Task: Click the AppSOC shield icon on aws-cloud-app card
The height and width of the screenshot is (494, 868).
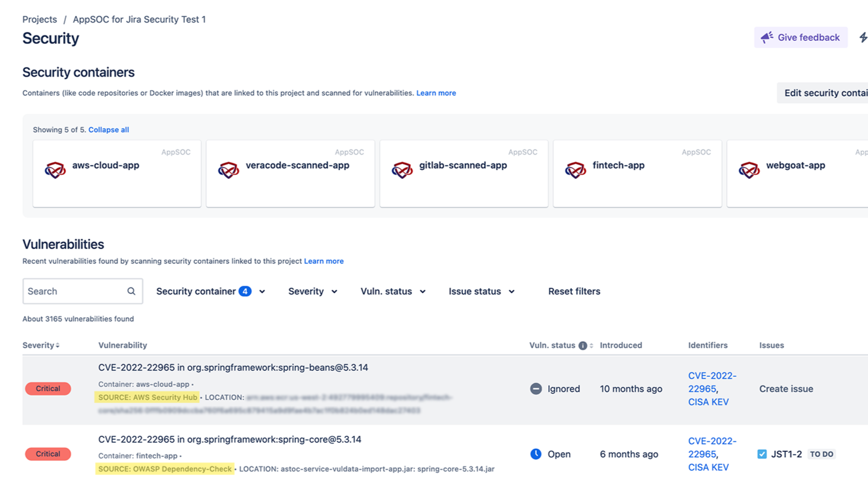Action: coord(55,168)
